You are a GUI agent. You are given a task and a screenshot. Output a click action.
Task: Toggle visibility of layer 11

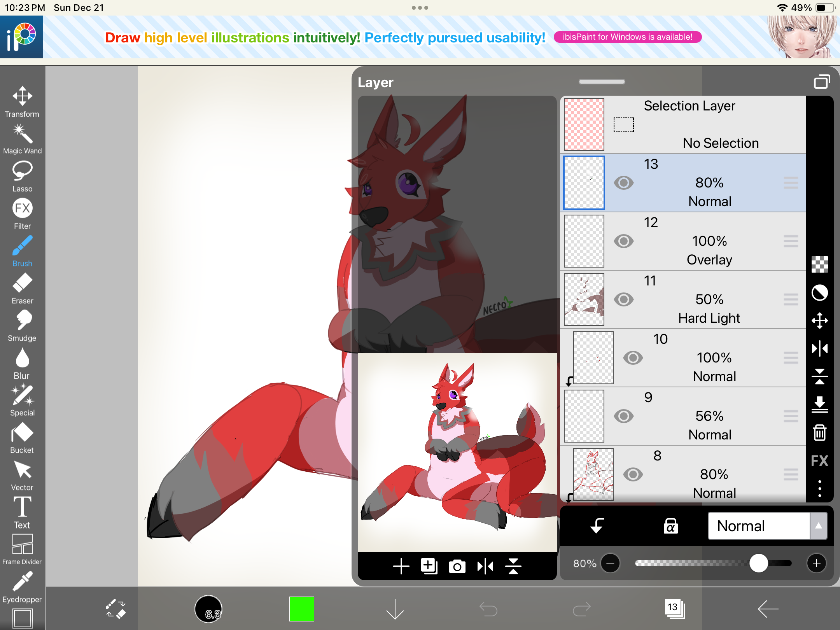click(623, 299)
